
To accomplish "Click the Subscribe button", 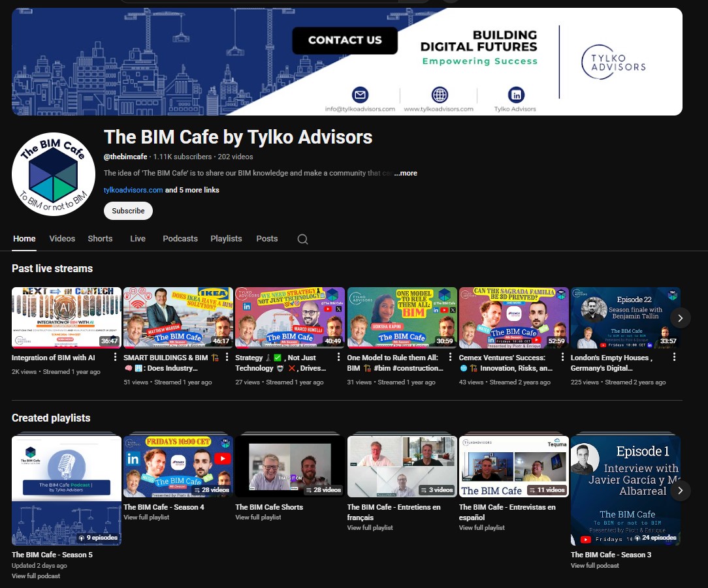I will [x=128, y=211].
